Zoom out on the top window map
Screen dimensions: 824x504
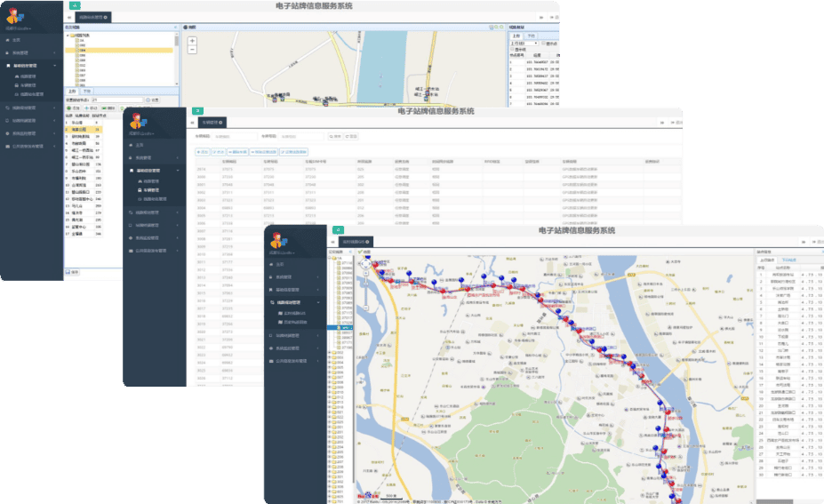(192, 50)
